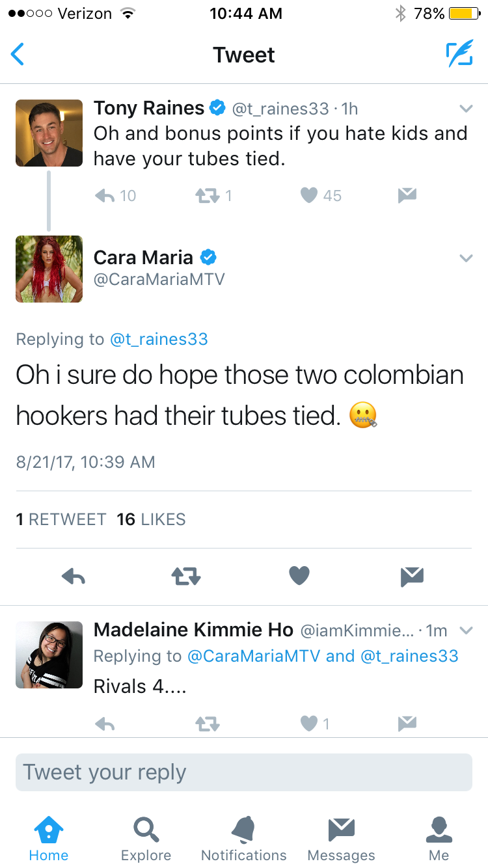
Task: Tap the back arrow in header
Action: click(18, 55)
